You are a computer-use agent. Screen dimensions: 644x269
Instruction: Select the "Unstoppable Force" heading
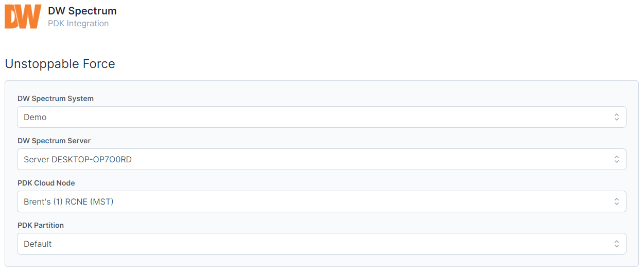60,64
